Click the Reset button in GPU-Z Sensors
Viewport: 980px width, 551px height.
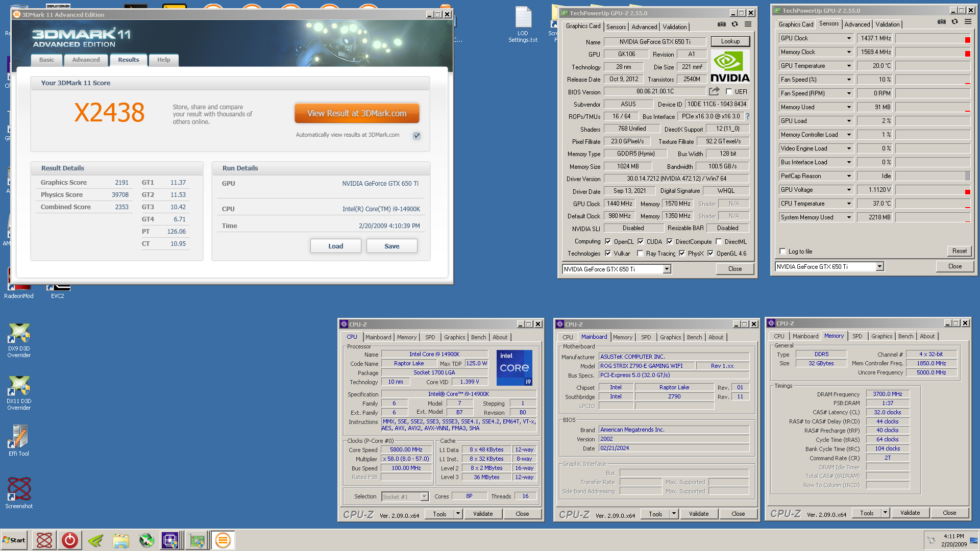[x=960, y=251]
